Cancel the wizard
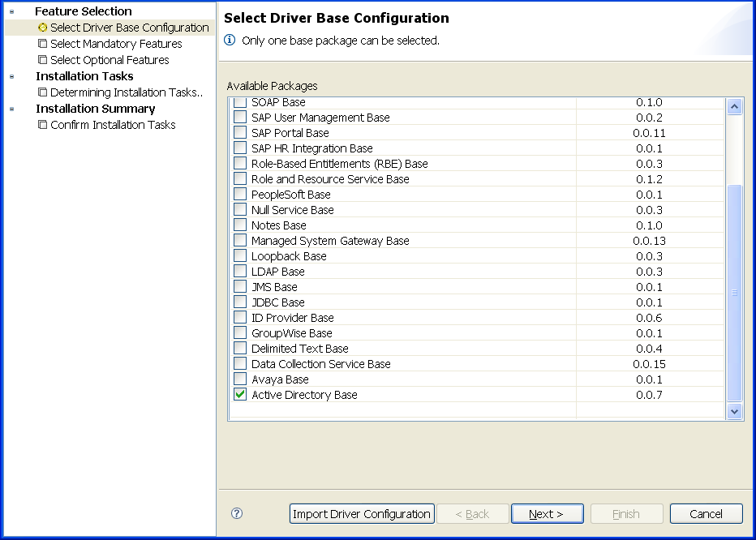 point(706,514)
